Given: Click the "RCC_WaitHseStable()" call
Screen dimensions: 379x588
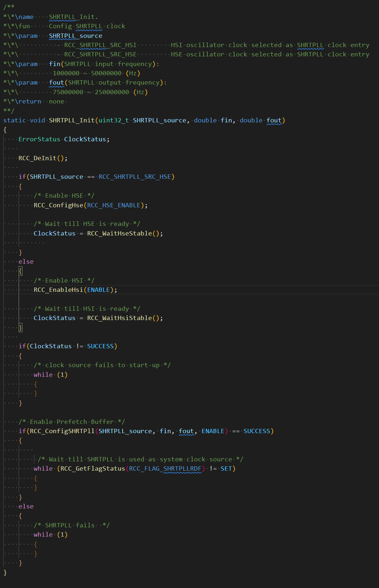Looking at the screenshot, I should pos(123,233).
